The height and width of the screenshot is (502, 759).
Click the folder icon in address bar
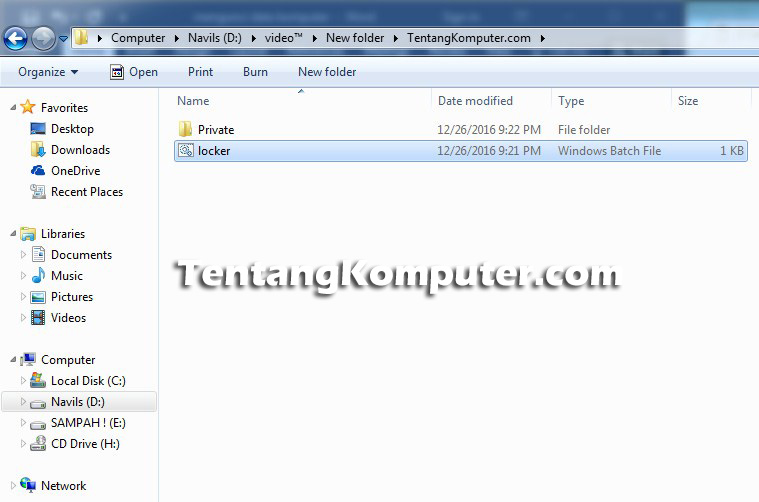[x=81, y=37]
